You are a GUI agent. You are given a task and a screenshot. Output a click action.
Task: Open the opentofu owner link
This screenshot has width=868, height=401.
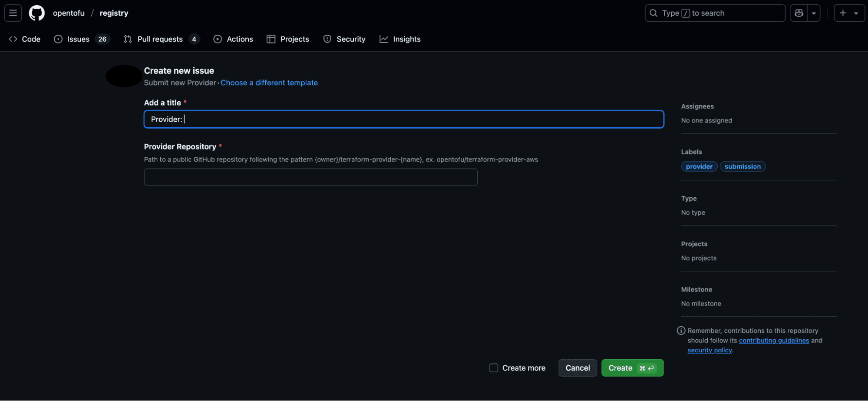69,13
